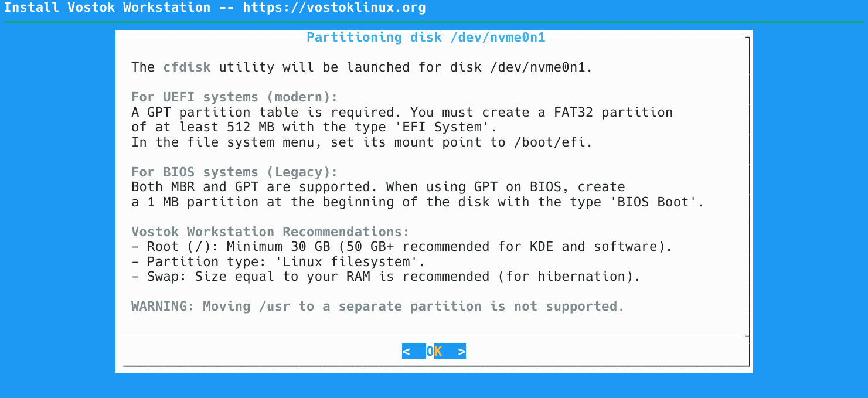Click the Install Vostok Workstation header text

pyautogui.click(x=107, y=8)
